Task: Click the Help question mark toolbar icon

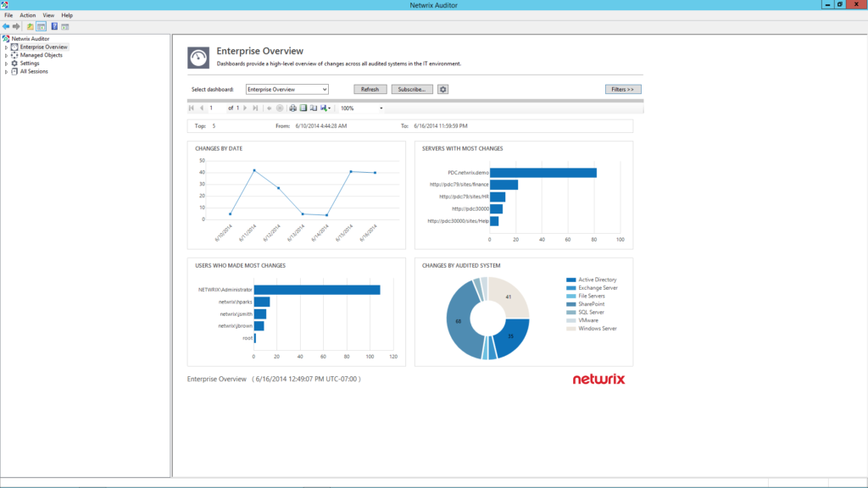Action: tap(53, 26)
